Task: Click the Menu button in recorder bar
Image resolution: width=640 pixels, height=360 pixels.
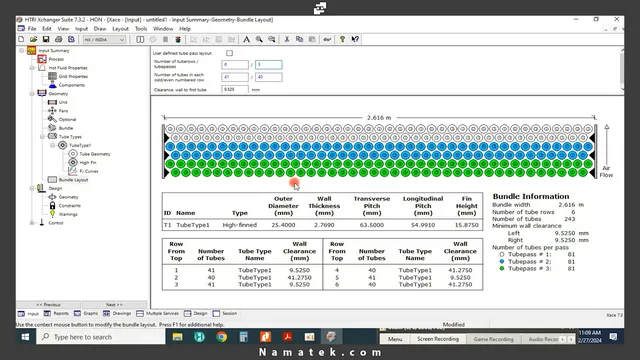Action: pos(395,339)
